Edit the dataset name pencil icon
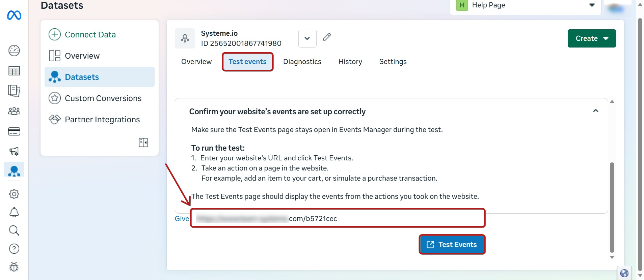The width and height of the screenshot is (644, 280). point(327,37)
